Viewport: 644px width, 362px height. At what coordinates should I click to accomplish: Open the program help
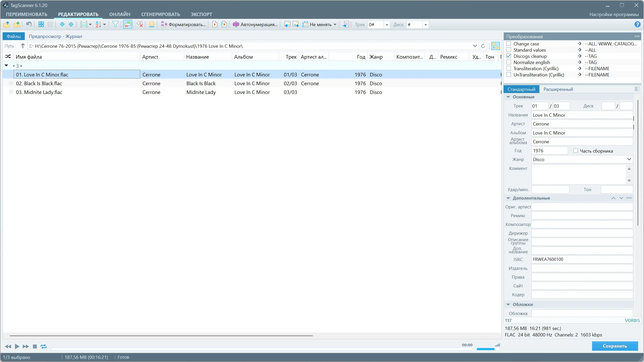tap(637, 24)
